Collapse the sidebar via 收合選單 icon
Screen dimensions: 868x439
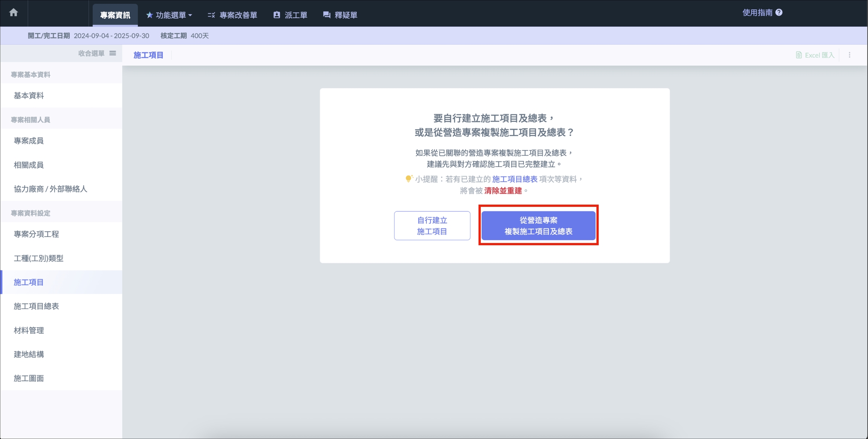[x=113, y=53]
